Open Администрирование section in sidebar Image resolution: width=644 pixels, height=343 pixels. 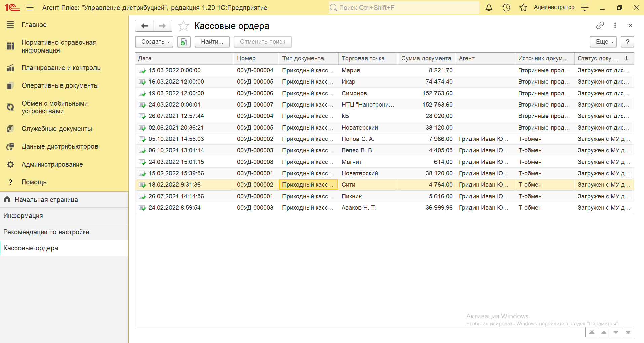(52, 164)
